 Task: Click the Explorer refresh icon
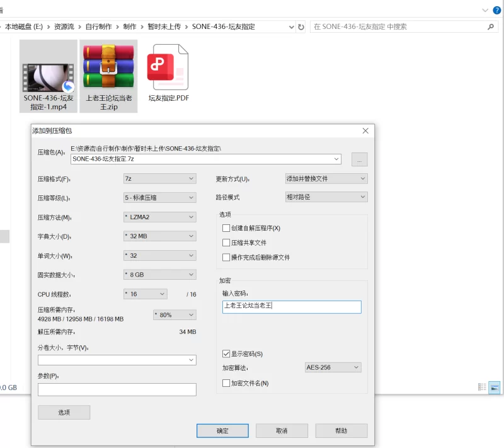301,27
